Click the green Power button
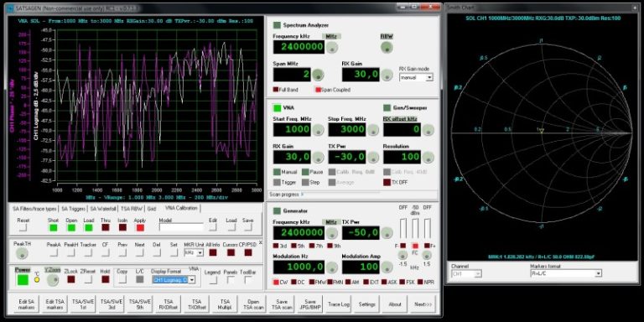Image resolution: width=644 pixels, height=322 pixels. pyautogui.click(x=23, y=280)
